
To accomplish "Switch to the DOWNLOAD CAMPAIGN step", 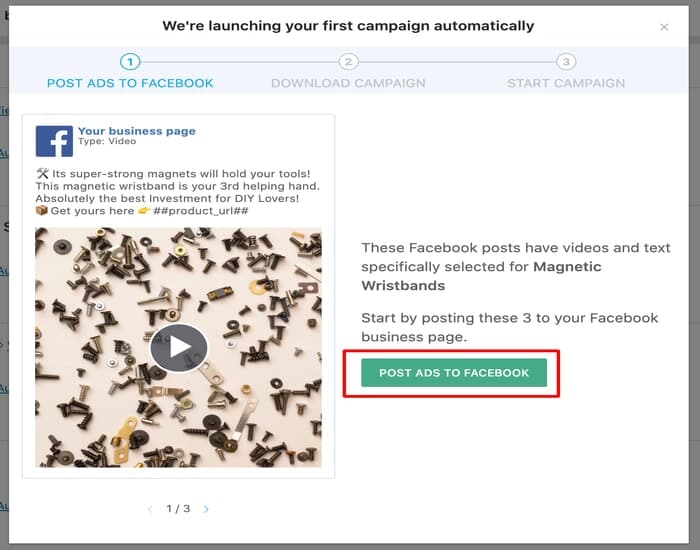I will (x=348, y=83).
